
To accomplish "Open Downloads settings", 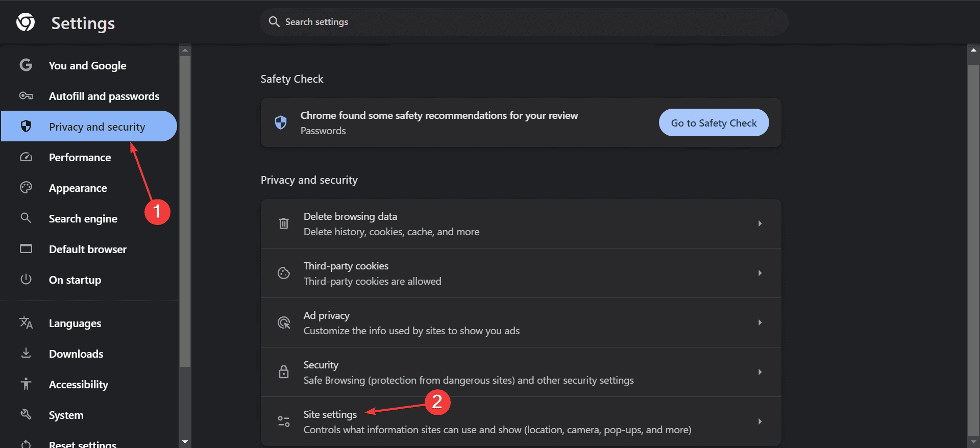I will tap(89, 354).
